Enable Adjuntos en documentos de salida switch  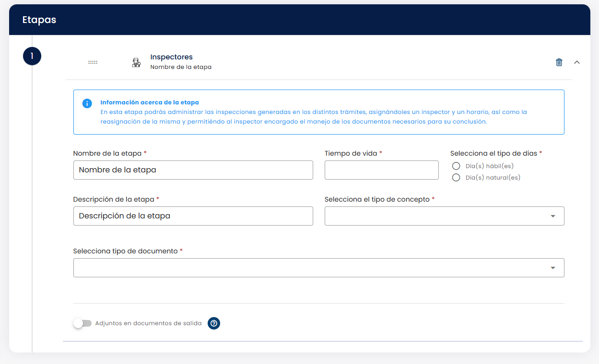point(82,323)
